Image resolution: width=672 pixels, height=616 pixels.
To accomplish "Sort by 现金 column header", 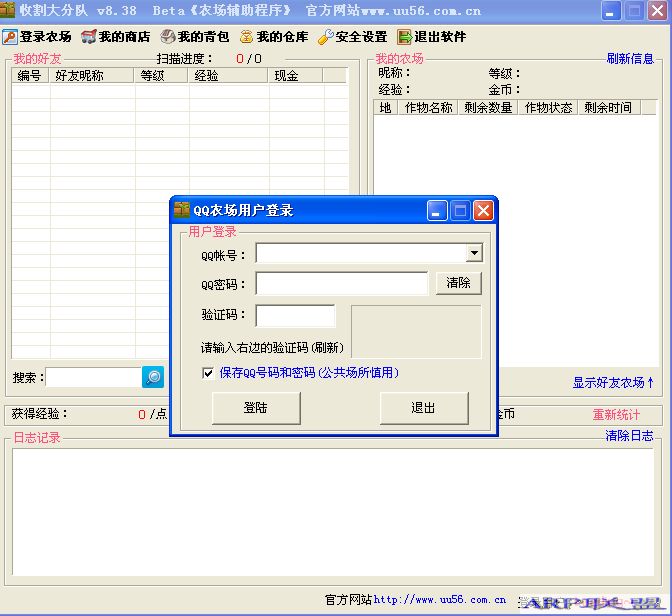I will pos(295,75).
